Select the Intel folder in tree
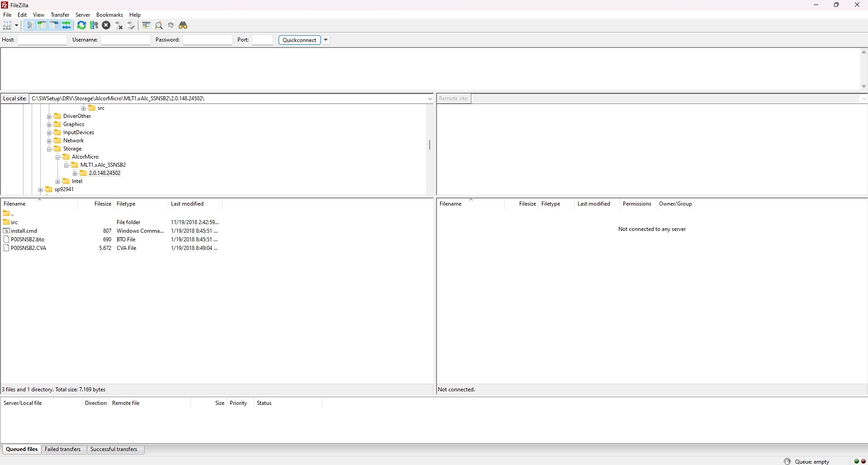Viewport: 868px width, 465px height. pos(77,181)
